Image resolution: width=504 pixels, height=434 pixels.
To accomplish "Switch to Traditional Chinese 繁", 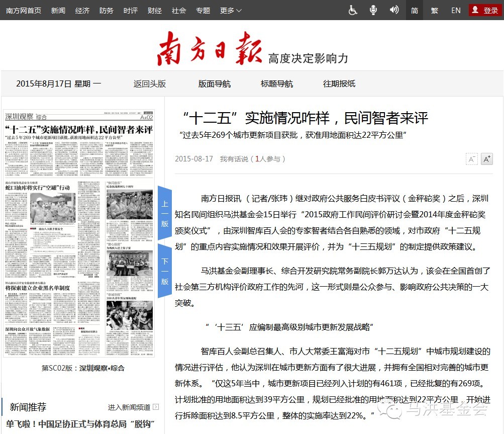I will (x=435, y=10).
